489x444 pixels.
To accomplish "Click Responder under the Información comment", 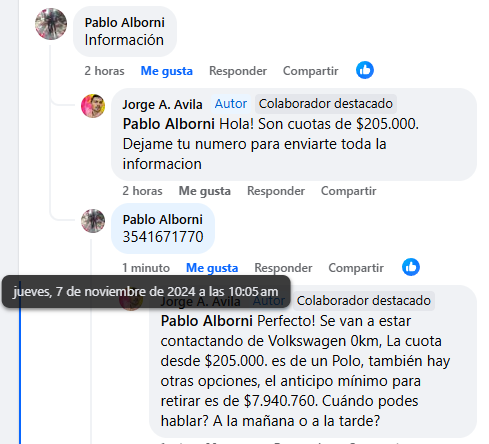I will point(238,71).
